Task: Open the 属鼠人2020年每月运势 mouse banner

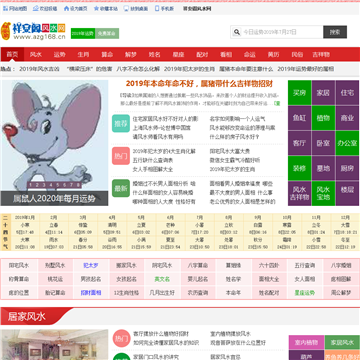Action: pyautogui.click(x=54, y=143)
